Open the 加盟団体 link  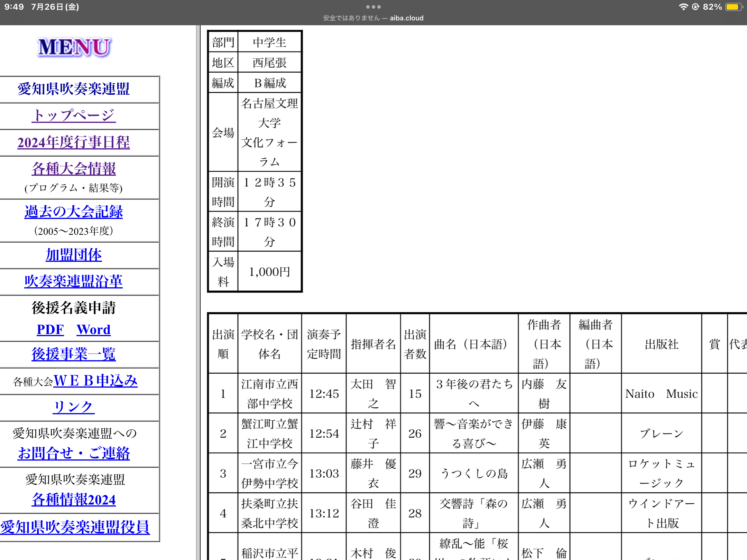click(x=74, y=255)
